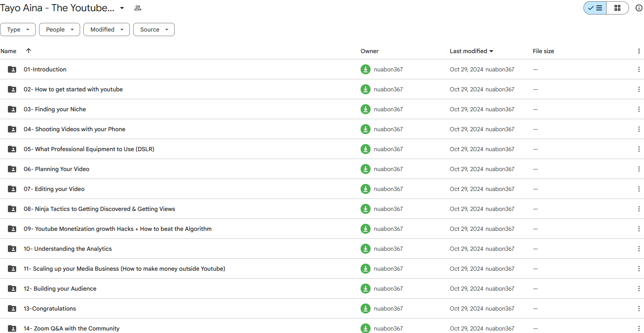Open the Source filter dropdown

point(154,29)
